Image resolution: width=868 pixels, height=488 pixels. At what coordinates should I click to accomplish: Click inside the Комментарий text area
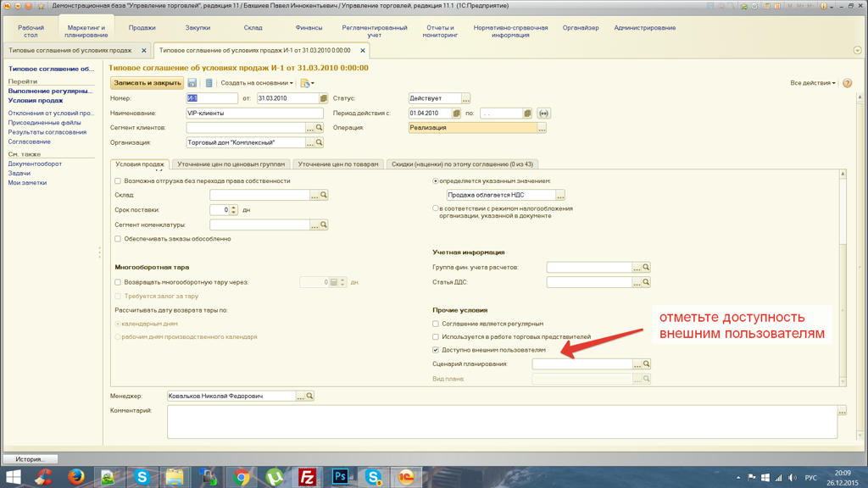click(x=502, y=422)
